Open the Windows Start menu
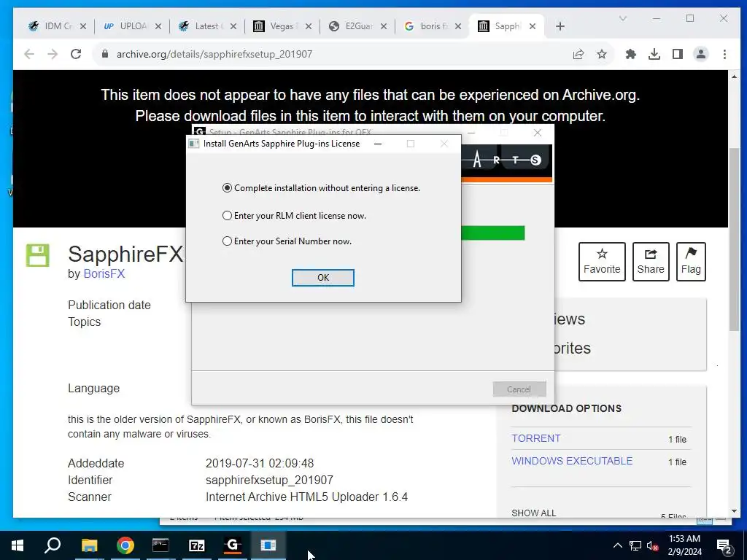This screenshot has height=560, width=747. tap(18, 545)
